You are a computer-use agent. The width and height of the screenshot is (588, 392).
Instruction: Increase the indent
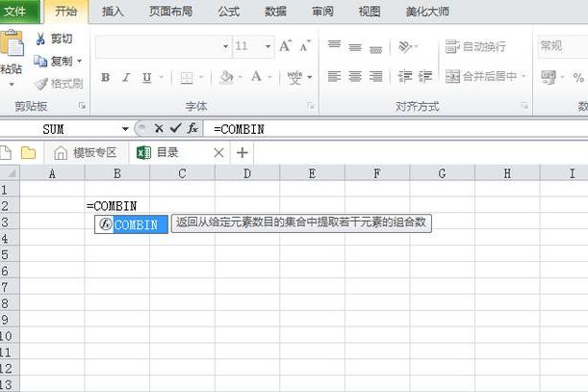(x=425, y=77)
